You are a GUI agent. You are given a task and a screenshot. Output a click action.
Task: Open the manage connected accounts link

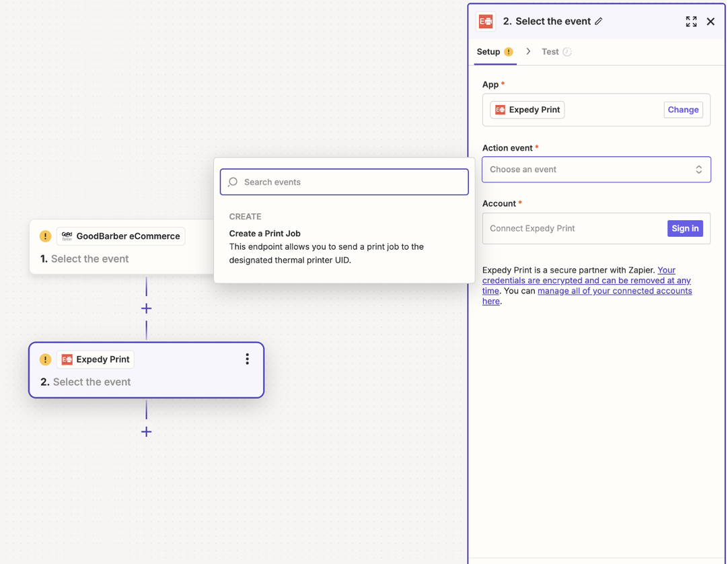[x=614, y=291]
